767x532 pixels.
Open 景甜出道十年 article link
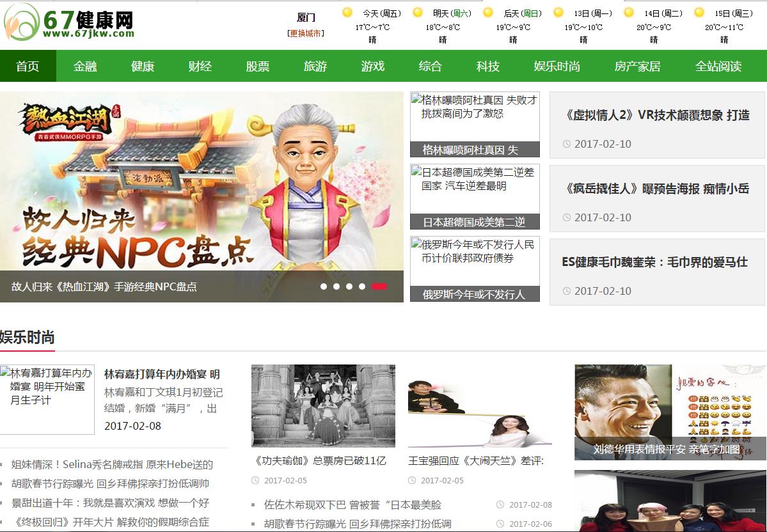click(x=110, y=503)
